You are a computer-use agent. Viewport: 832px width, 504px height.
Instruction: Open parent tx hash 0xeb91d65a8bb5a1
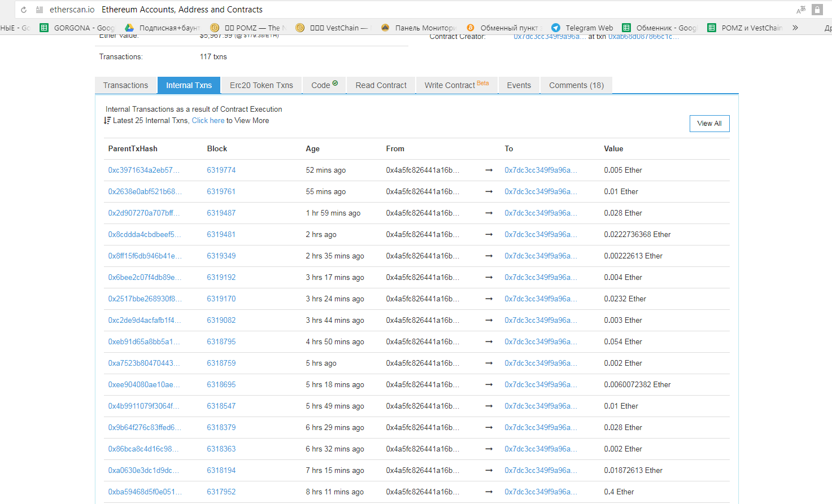(145, 341)
